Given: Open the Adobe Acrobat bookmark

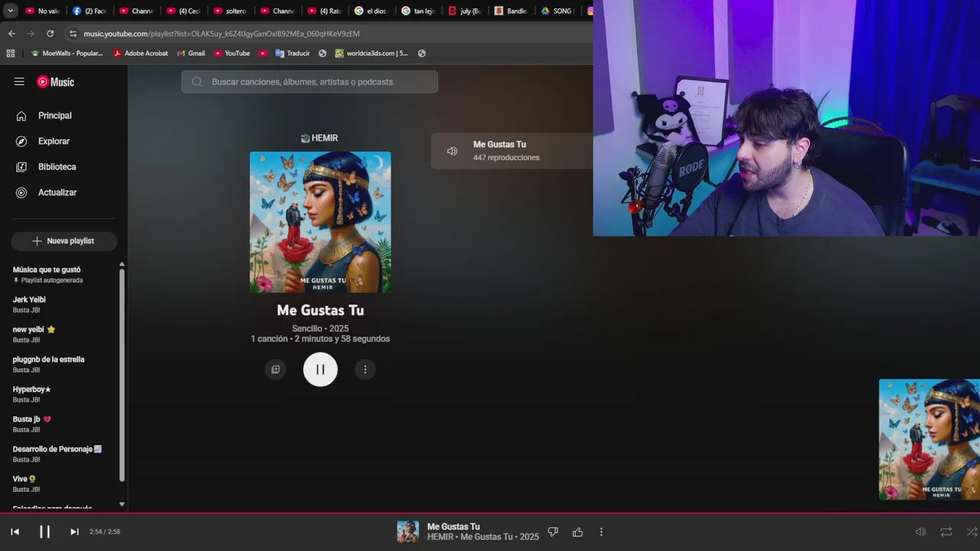Looking at the screenshot, I should [141, 54].
